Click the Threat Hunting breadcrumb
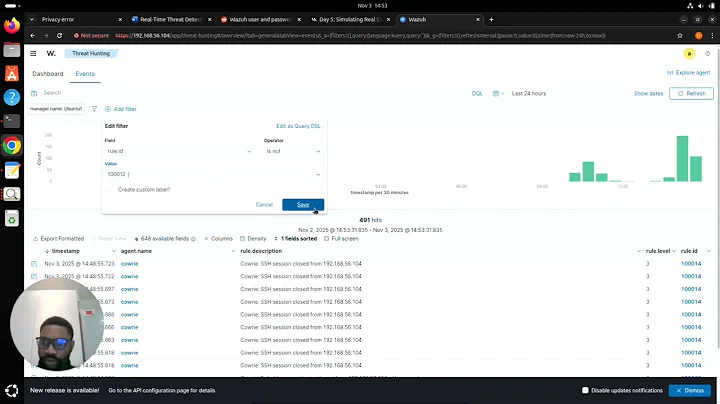The height and width of the screenshot is (404, 720). pos(91,54)
